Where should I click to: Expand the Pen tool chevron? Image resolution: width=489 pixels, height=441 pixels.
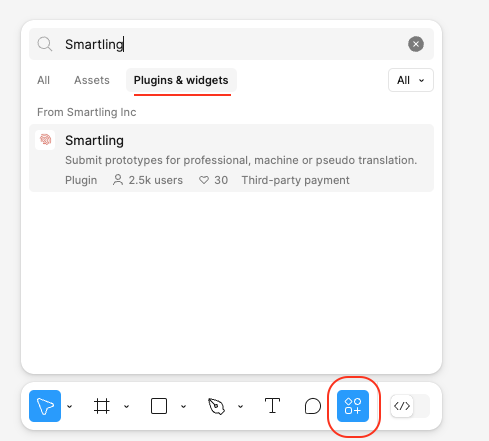point(241,406)
